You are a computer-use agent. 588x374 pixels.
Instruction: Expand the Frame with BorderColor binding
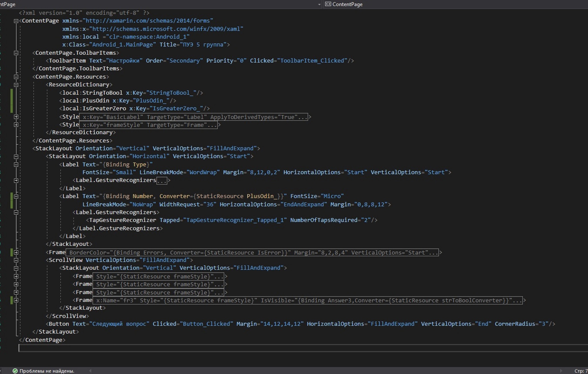click(16, 252)
